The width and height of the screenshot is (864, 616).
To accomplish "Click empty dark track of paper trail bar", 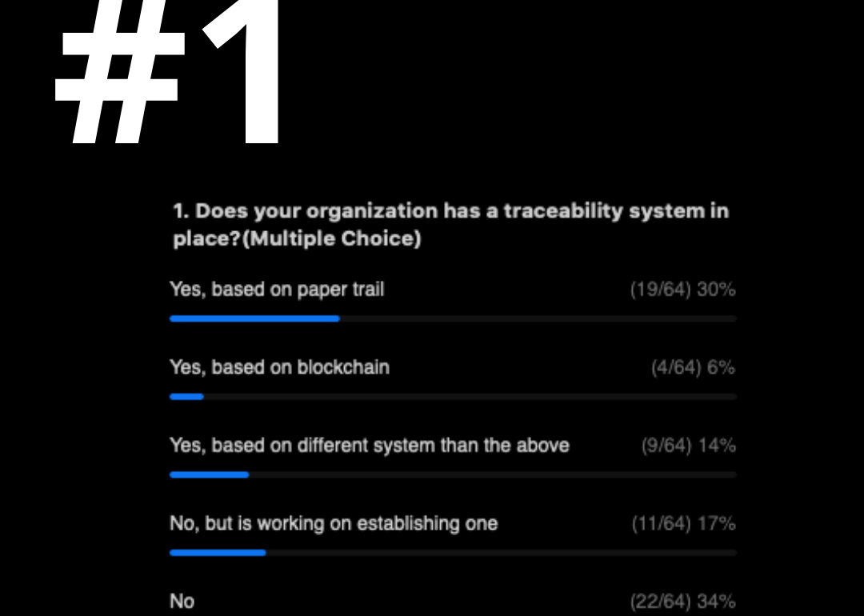I will 538,318.
